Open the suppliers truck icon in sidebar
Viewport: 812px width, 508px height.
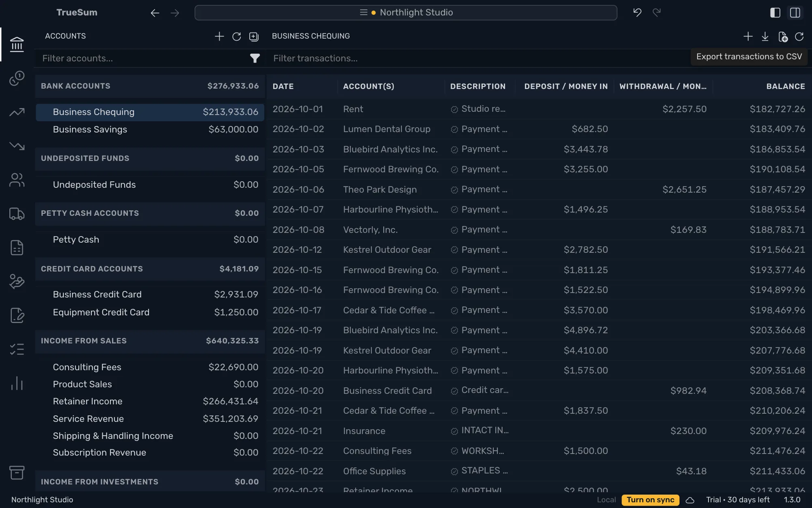pos(17,214)
